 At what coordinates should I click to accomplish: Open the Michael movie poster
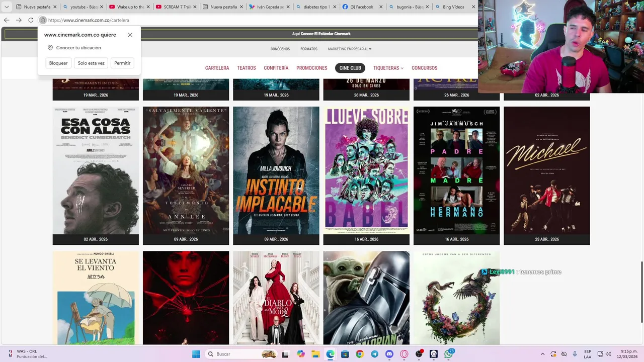(x=547, y=170)
